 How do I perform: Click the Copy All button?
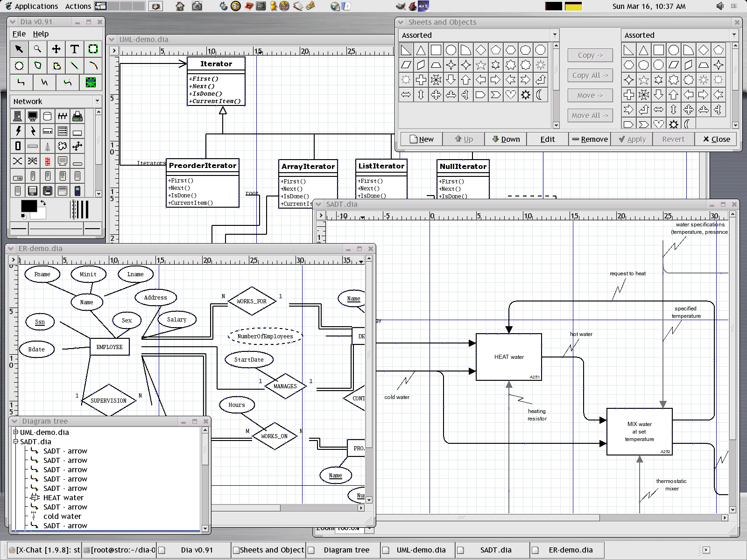pos(590,75)
